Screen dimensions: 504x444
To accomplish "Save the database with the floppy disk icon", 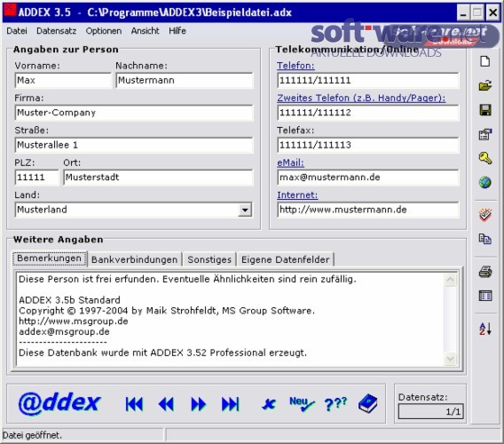I will pos(485,110).
